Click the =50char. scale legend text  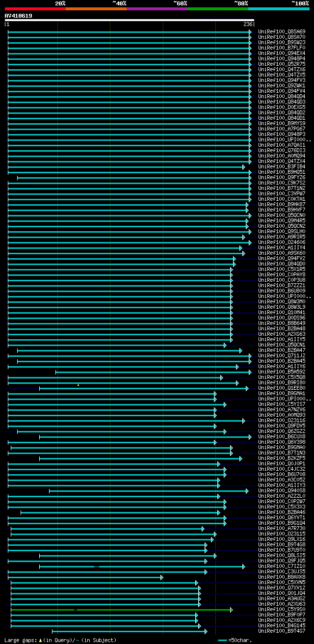(x=240, y=640)
